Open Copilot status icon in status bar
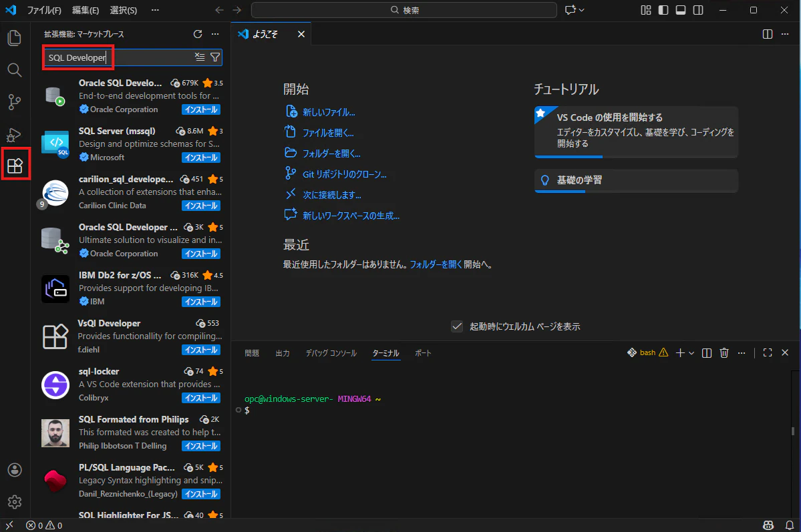The height and width of the screenshot is (532, 801). (768, 525)
